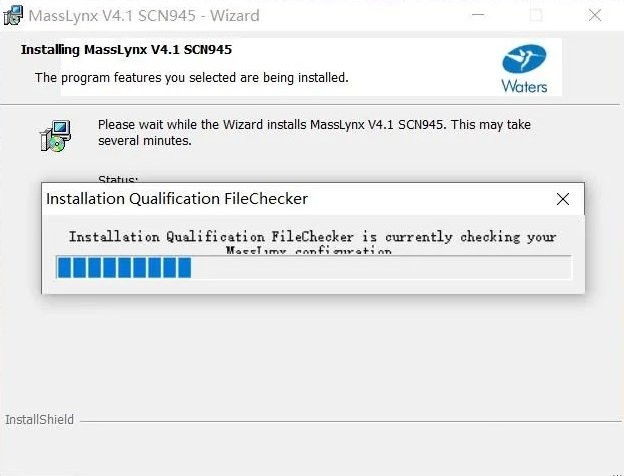Click the blue progress bar filled segments
The height and width of the screenshot is (476, 624).
click(124, 267)
